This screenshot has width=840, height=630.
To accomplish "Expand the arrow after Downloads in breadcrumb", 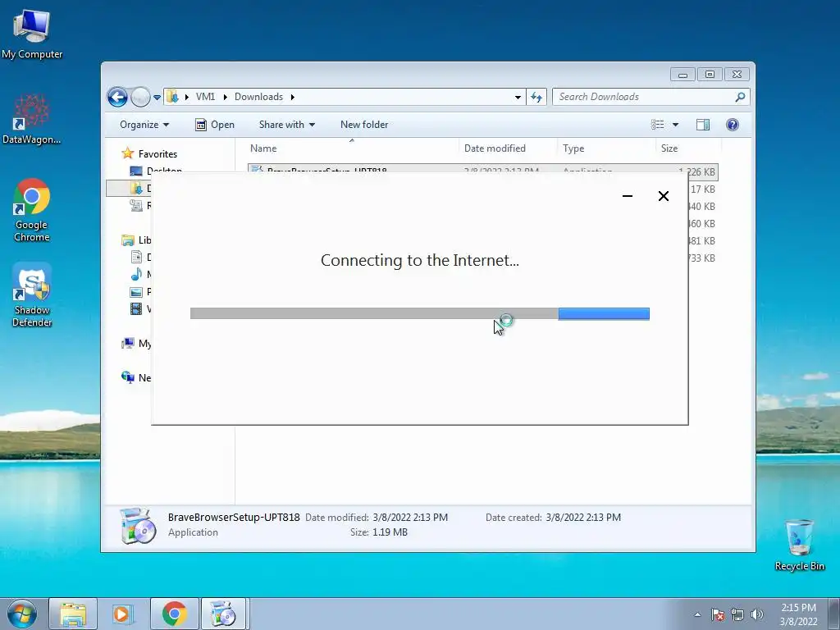I will (x=293, y=97).
